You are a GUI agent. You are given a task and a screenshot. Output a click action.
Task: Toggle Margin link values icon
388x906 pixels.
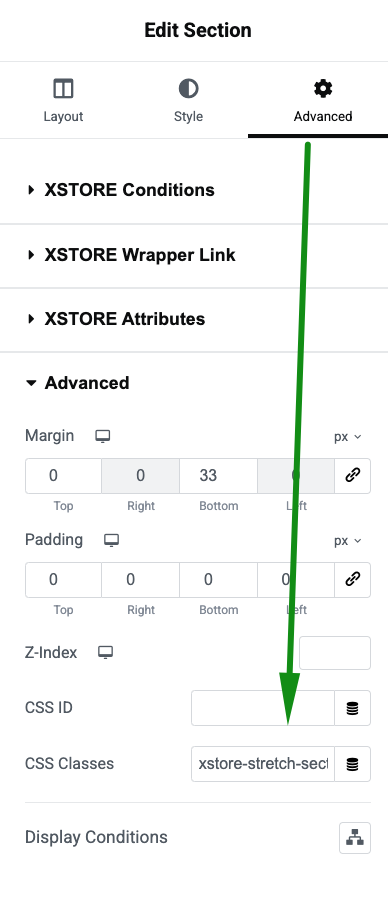pyautogui.click(x=352, y=476)
